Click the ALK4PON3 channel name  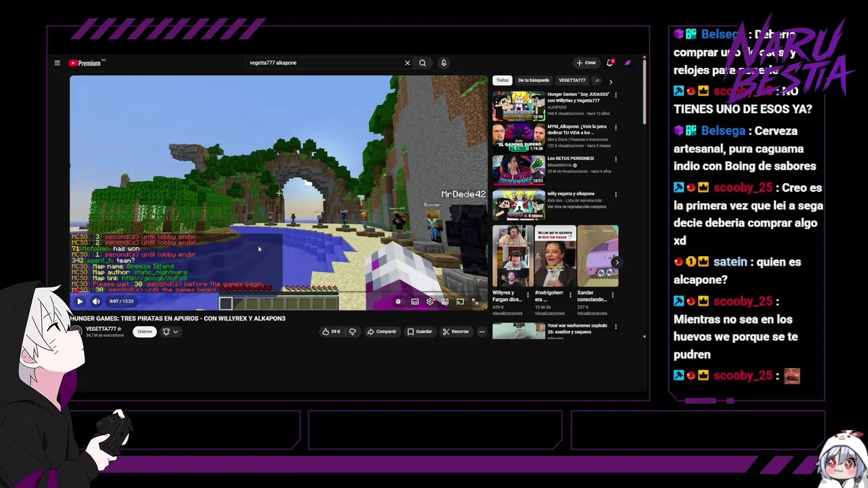click(x=557, y=107)
